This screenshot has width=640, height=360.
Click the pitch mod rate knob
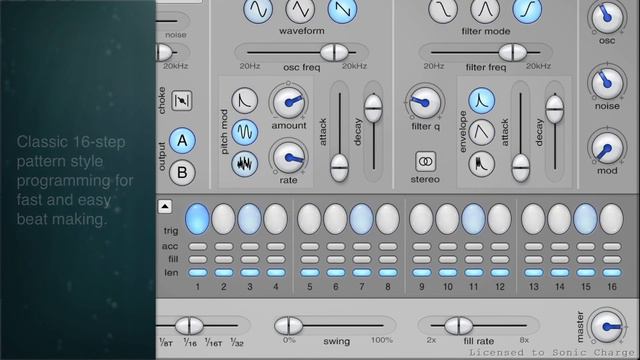pos(289,158)
